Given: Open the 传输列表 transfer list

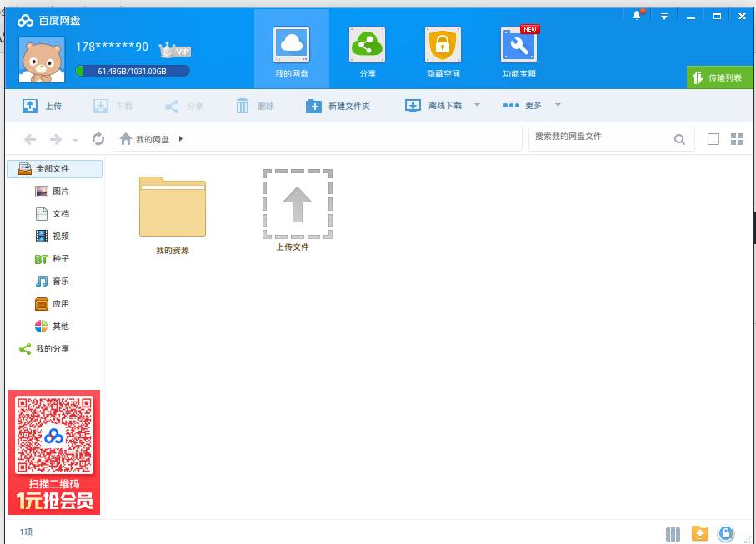Looking at the screenshot, I should pos(719,77).
